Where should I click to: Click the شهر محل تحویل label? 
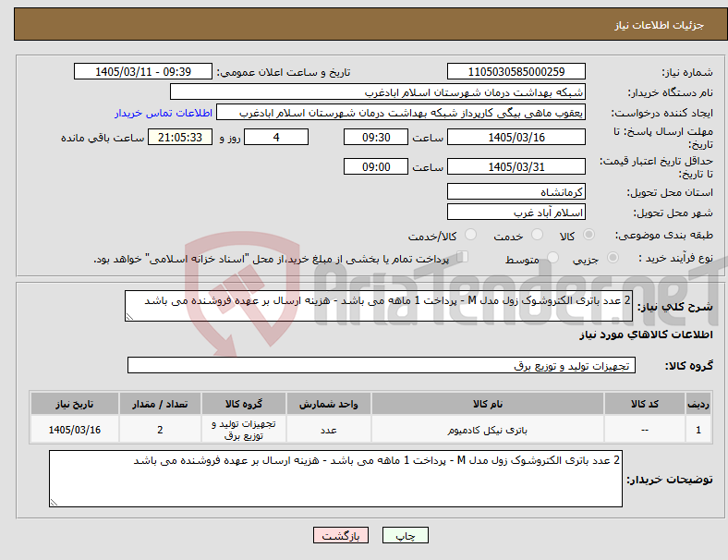(x=673, y=213)
